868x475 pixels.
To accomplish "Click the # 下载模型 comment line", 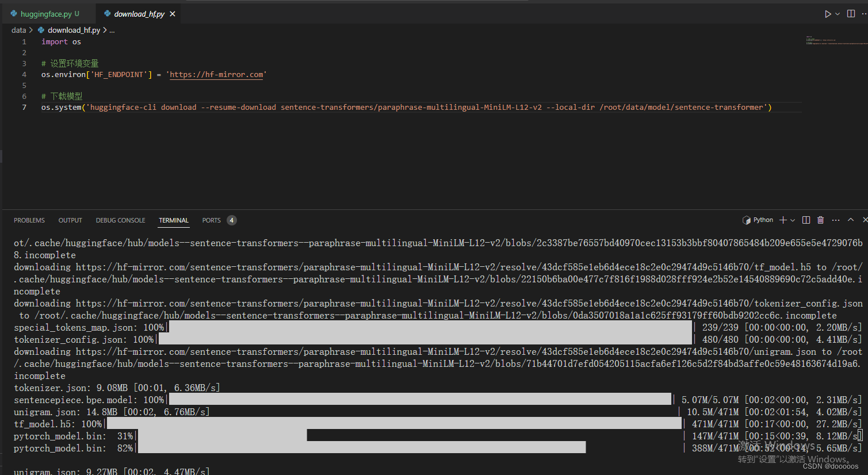I will click(62, 97).
